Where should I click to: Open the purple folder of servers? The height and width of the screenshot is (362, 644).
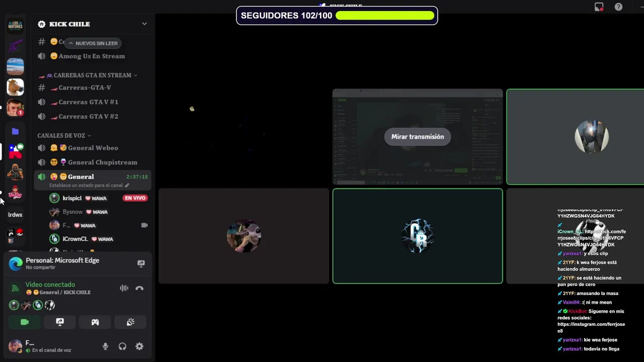[x=15, y=131]
